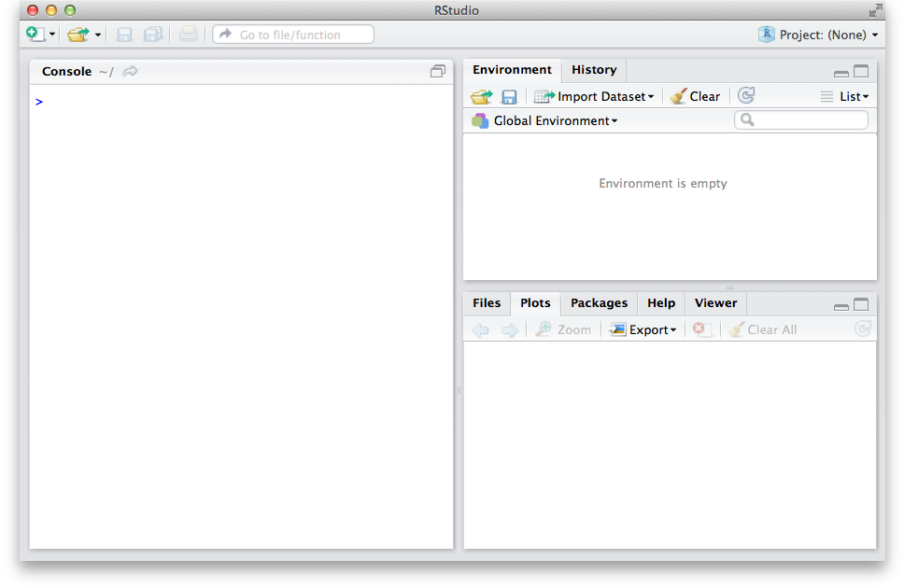Open the List view dropdown

(x=845, y=96)
